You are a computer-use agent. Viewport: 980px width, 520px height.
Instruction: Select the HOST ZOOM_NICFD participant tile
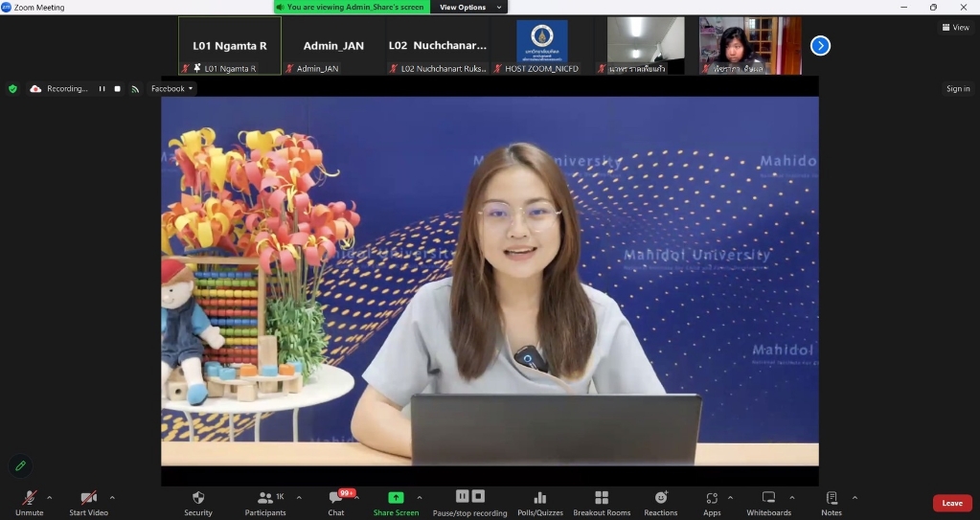click(x=541, y=46)
